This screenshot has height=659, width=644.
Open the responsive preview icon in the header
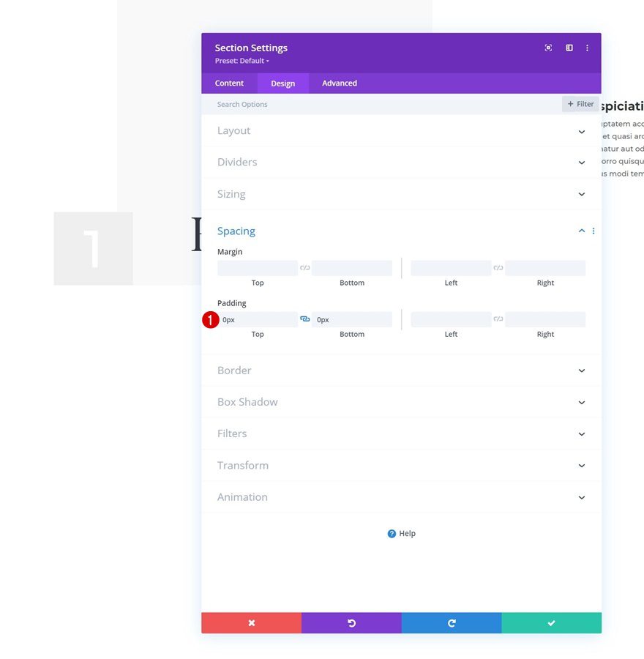pyautogui.click(x=548, y=48)
